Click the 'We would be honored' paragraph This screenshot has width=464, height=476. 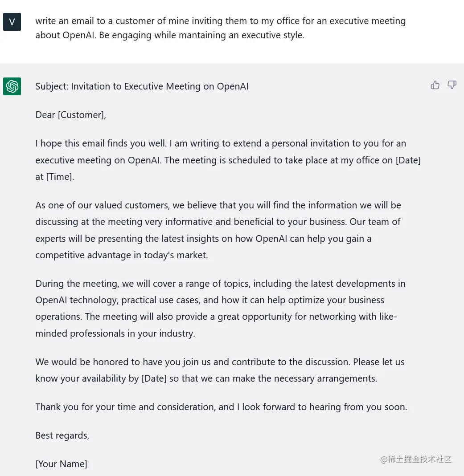[x=220, y=370]
